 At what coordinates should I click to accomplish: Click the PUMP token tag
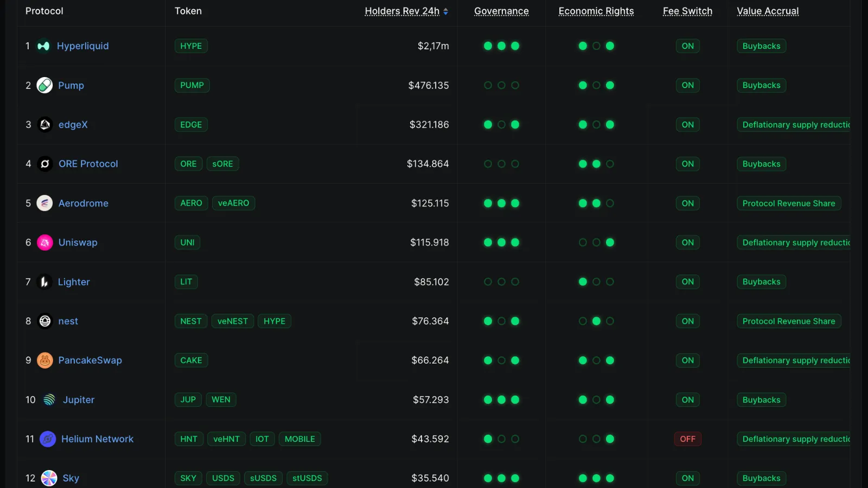click(x=192, y=85)
